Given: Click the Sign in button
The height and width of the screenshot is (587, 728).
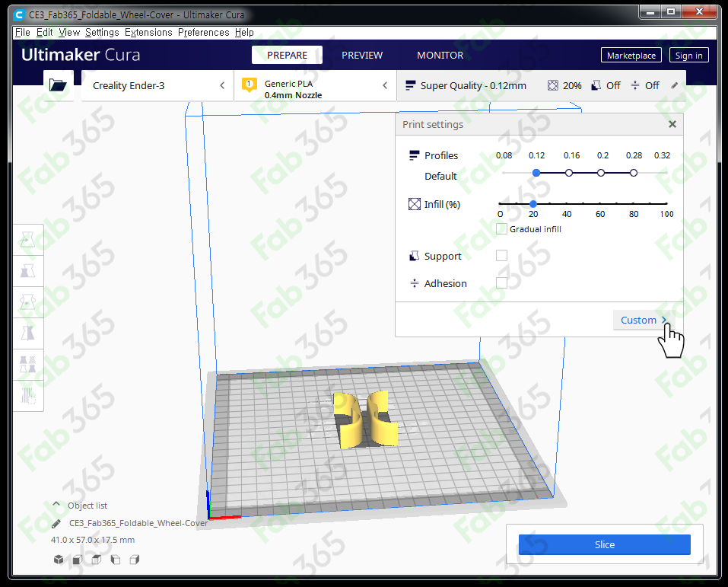Looking at the screenshot, I should tap(688, 56).
